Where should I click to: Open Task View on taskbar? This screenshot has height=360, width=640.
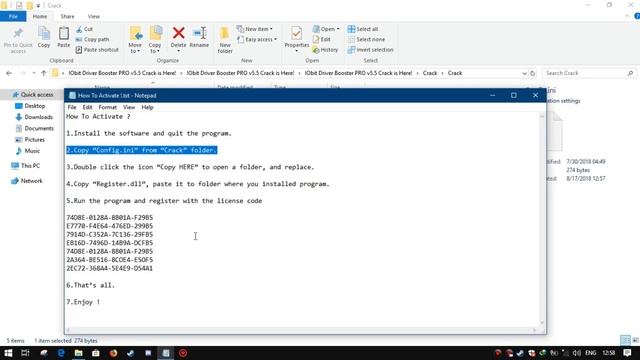pos(25,353)
